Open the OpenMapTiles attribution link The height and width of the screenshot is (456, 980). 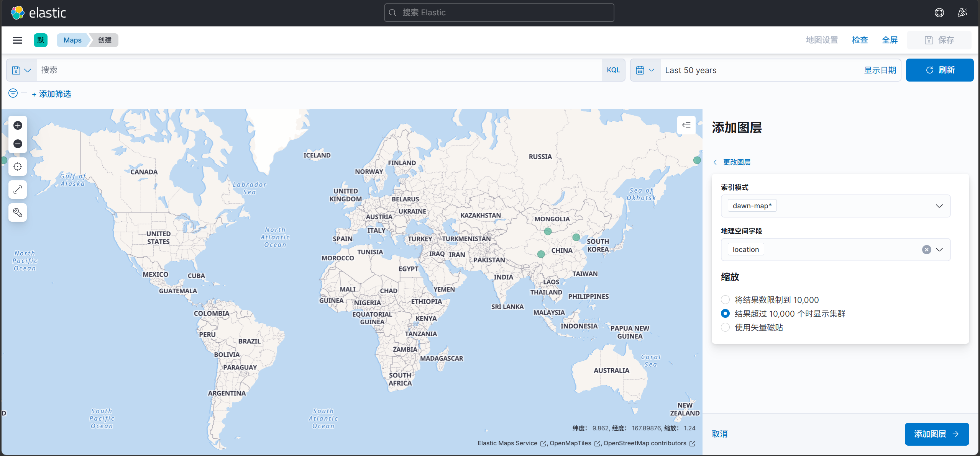tap(575, 443)
